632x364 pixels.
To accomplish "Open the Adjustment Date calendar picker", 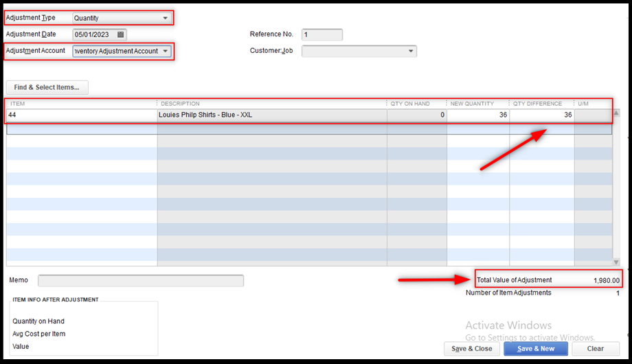I will click(x=121, y=34).
